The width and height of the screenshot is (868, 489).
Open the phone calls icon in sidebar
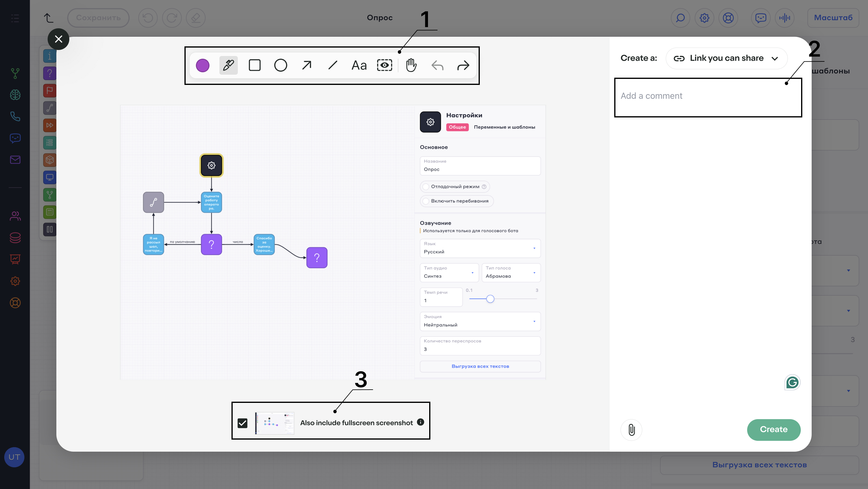click(15, 117)
